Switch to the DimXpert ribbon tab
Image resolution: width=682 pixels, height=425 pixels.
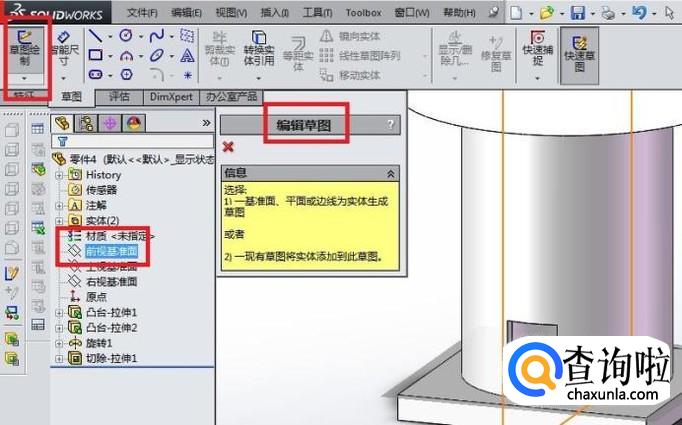coord(171,97)
